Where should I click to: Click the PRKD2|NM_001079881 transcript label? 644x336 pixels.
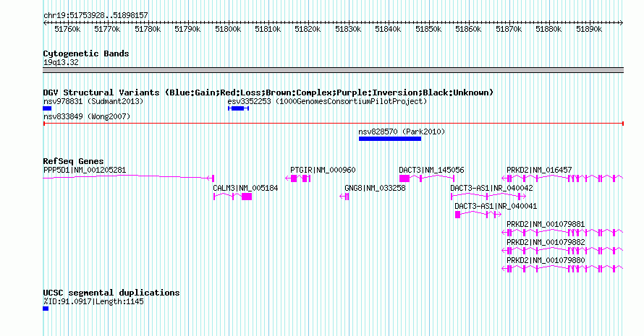coord(546,224)
